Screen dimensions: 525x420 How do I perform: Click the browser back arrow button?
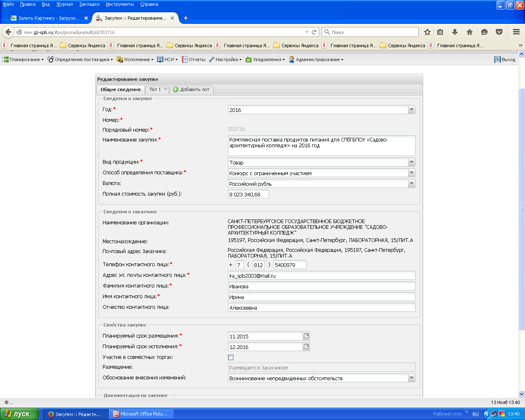[x=9, y=32]
